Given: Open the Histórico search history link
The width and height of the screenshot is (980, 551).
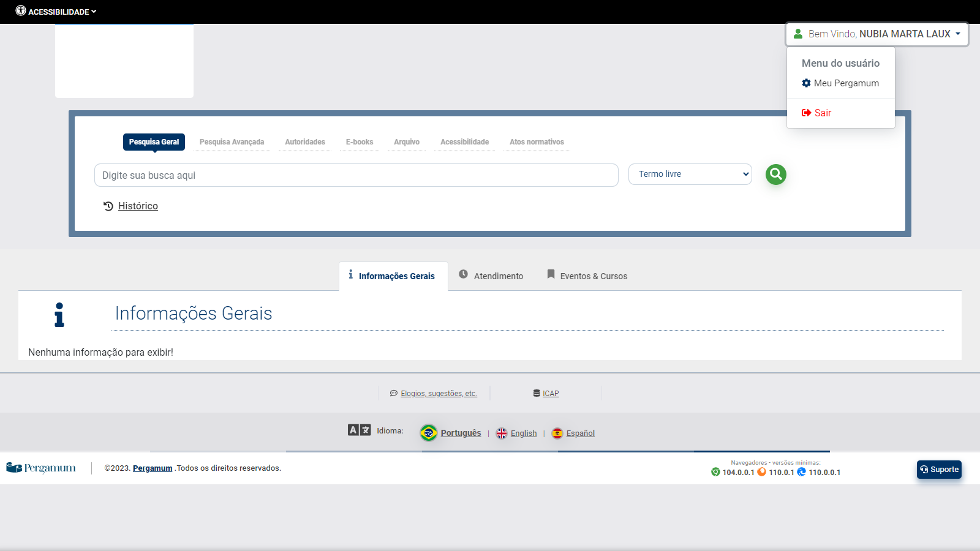Looking at the screenshot, I should (x=138, y=206).
